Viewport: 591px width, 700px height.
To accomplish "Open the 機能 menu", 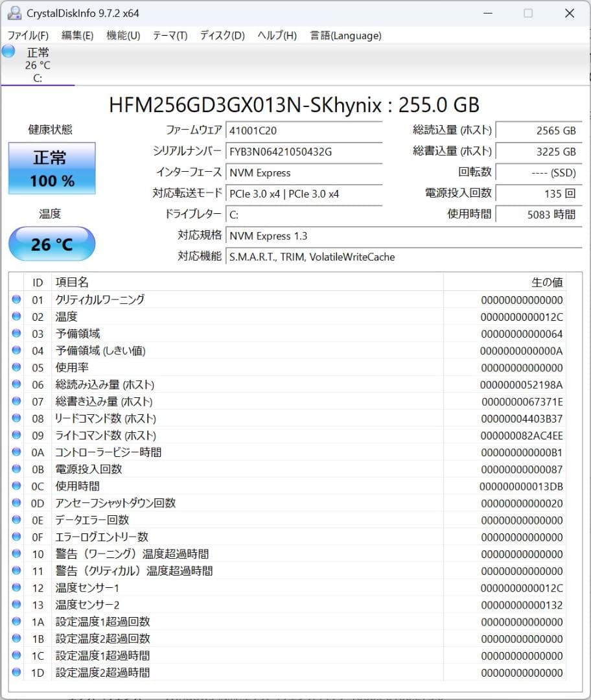I will coord(122,36).
